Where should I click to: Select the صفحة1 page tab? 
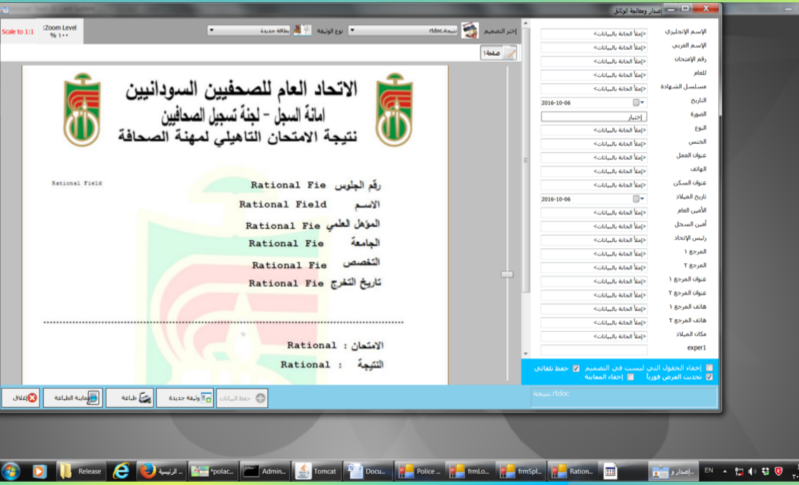(490, 54)
